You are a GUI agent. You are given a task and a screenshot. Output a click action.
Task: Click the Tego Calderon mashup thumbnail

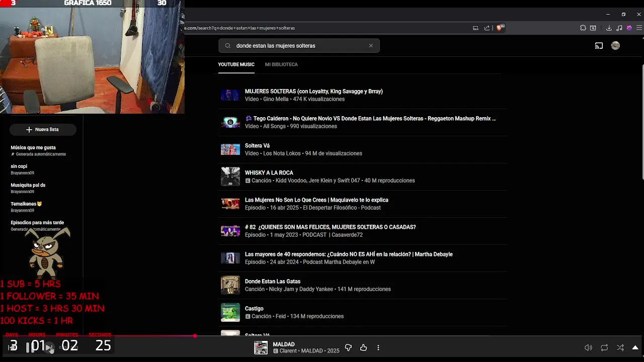pos(230,122)
